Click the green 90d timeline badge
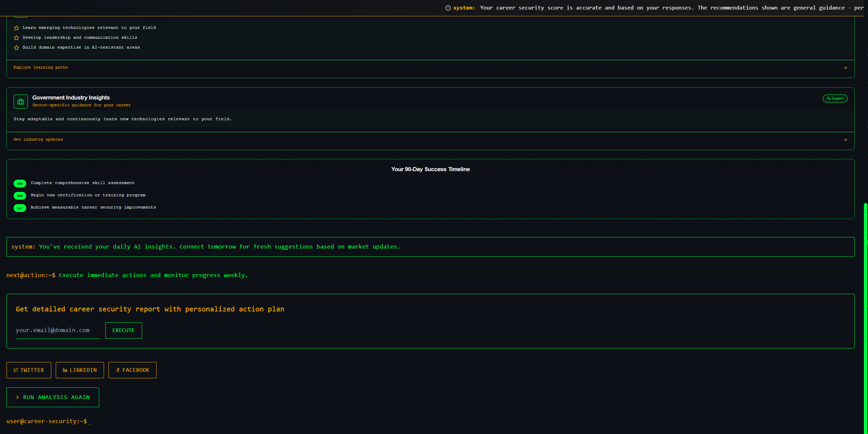This screenshot has height=434, width=868. pyautogui.click(x=20, y=196)
